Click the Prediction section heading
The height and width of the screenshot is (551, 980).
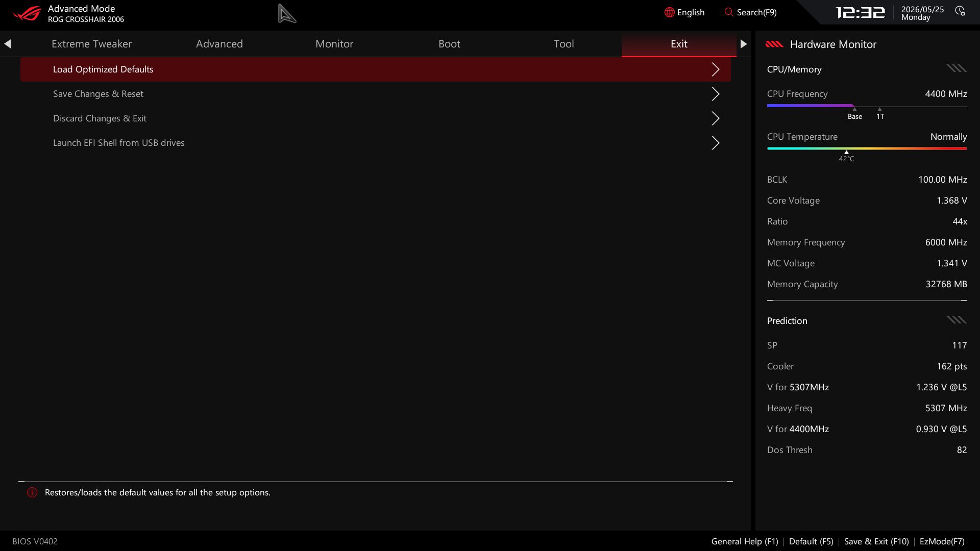pos(787,321)
